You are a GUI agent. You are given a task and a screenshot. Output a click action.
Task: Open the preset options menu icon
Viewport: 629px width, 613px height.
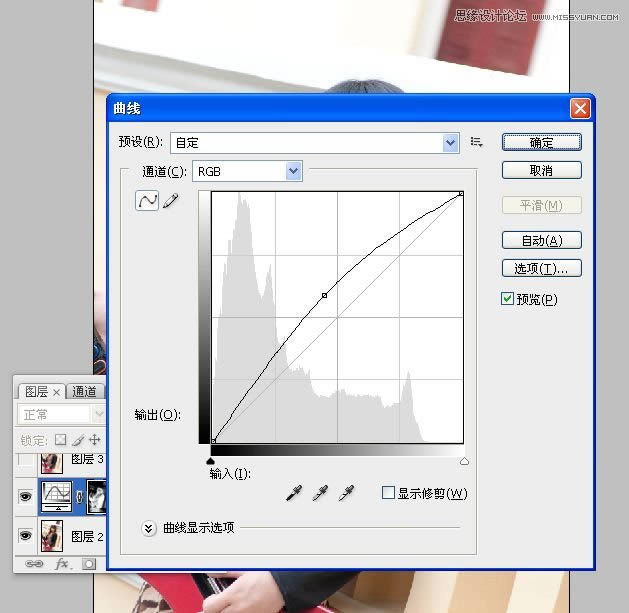[x=477, y=143]
